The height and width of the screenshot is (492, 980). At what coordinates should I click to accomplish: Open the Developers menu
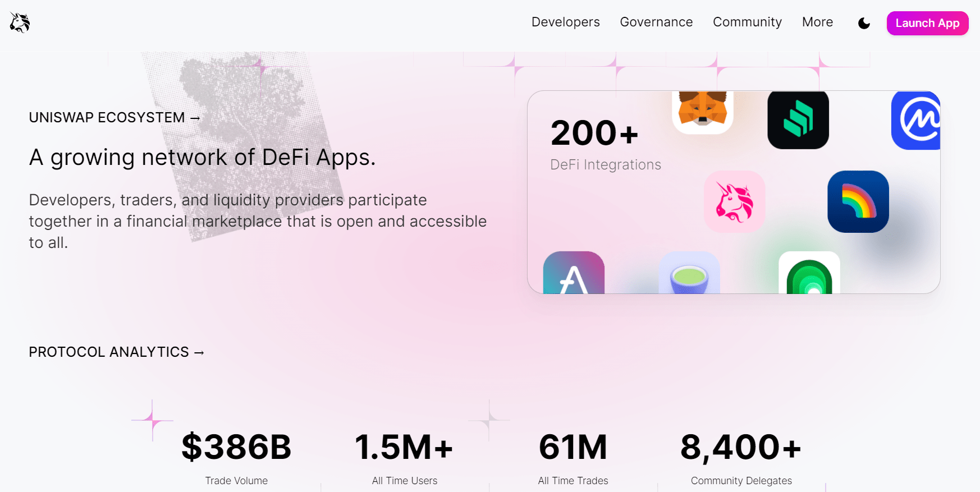(x=565, y=22)
